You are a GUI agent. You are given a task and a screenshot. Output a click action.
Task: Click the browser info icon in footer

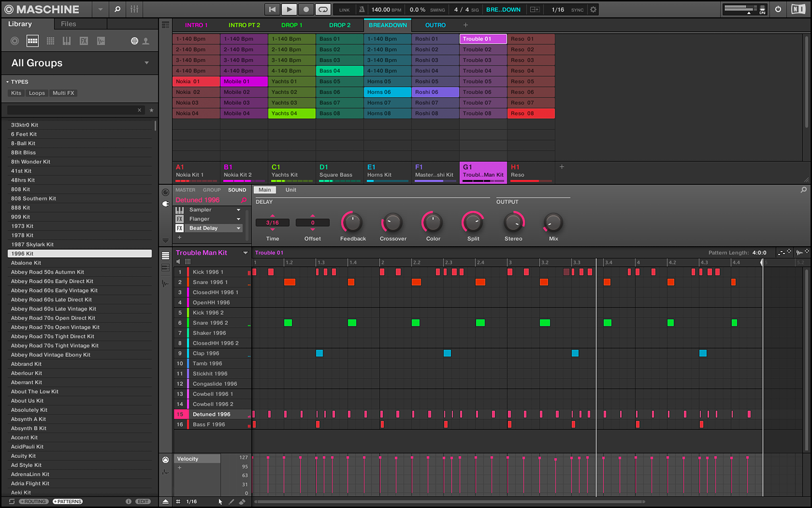click(128, 501)
